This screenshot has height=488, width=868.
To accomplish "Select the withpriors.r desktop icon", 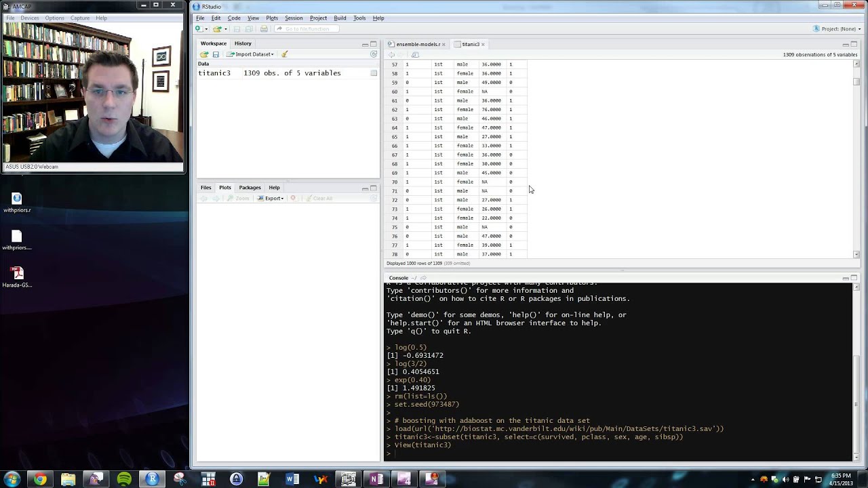I will click(17, 203).
